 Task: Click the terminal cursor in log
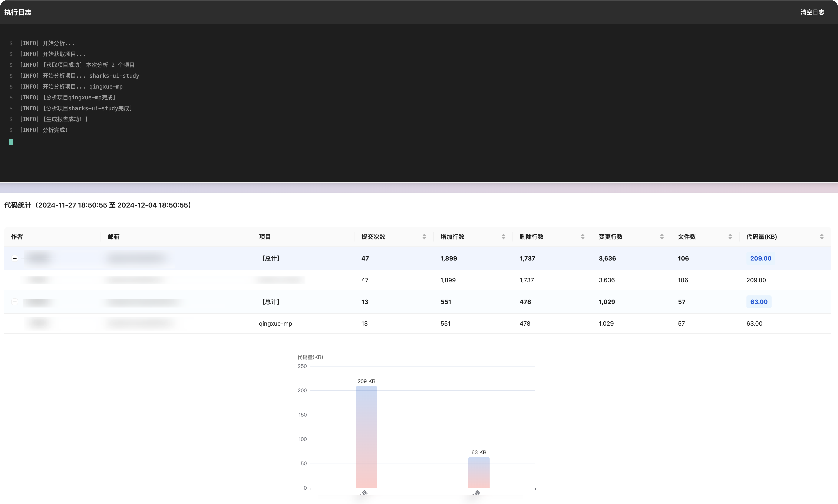click(x=11, y=142)
